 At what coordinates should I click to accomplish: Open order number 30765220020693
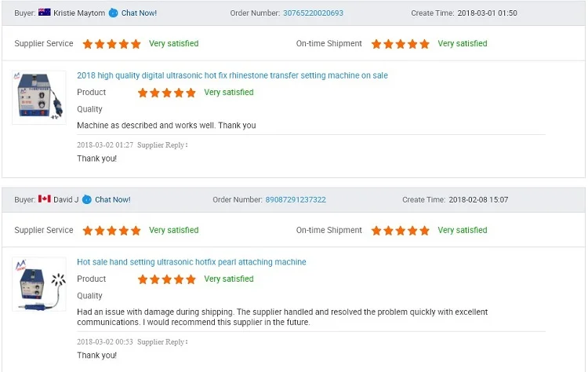pos(313,13)
